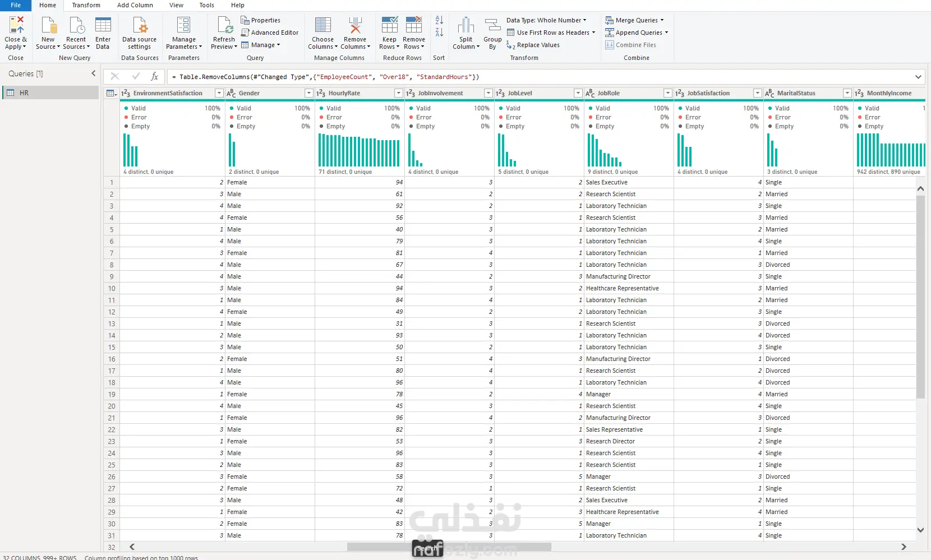Cancel formula with the X icon
Viewport: 931px width, 560px height.
[x=115, y=77]
